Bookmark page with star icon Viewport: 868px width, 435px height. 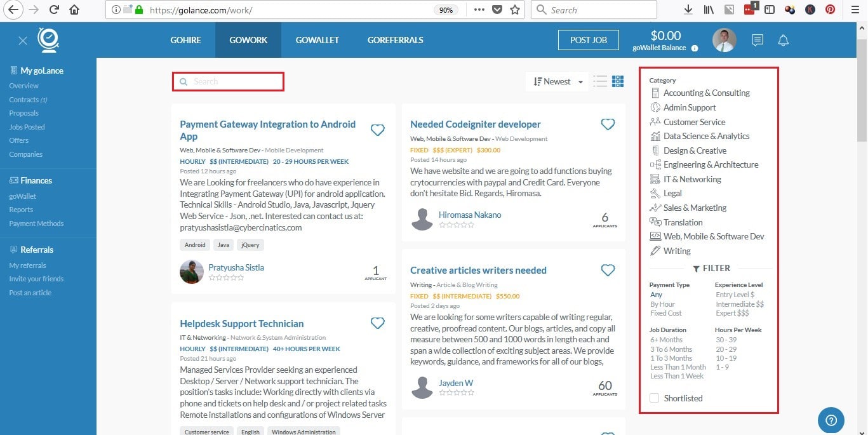click(x=515, y=10)
